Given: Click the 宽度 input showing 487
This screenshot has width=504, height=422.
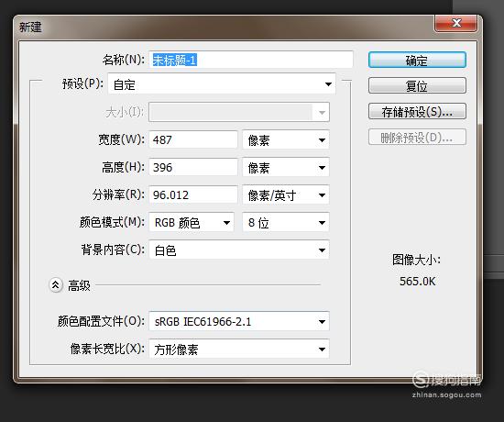Looking at the screenshot, I should coord(193,139).
